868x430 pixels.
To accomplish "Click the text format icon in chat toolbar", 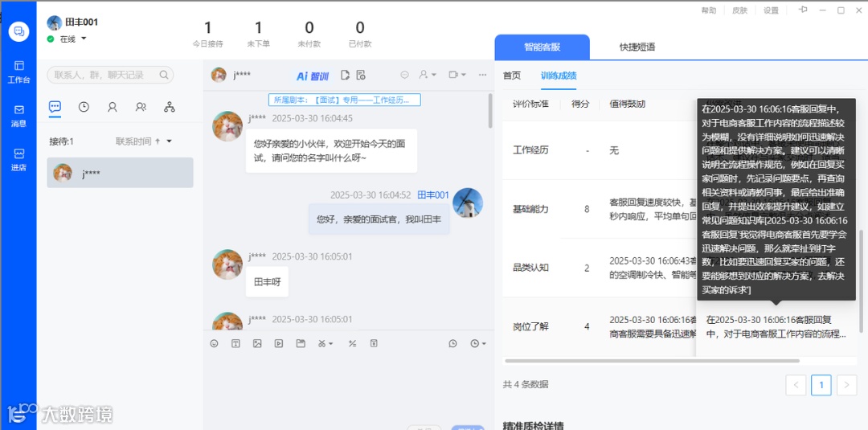I will [235, 344].
